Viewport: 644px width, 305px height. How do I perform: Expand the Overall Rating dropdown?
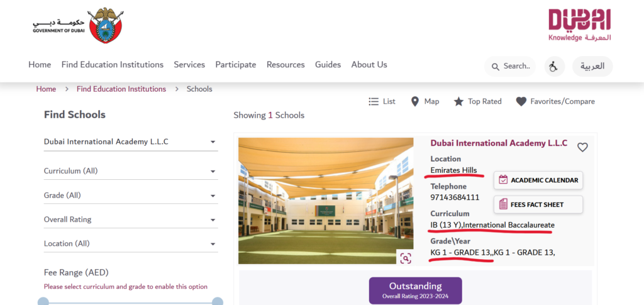tap(131, 219)
